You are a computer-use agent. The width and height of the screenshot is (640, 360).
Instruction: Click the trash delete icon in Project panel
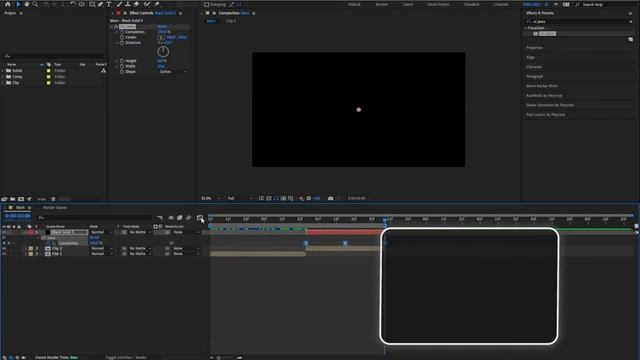pyautogui.click(x=53, y=199)
